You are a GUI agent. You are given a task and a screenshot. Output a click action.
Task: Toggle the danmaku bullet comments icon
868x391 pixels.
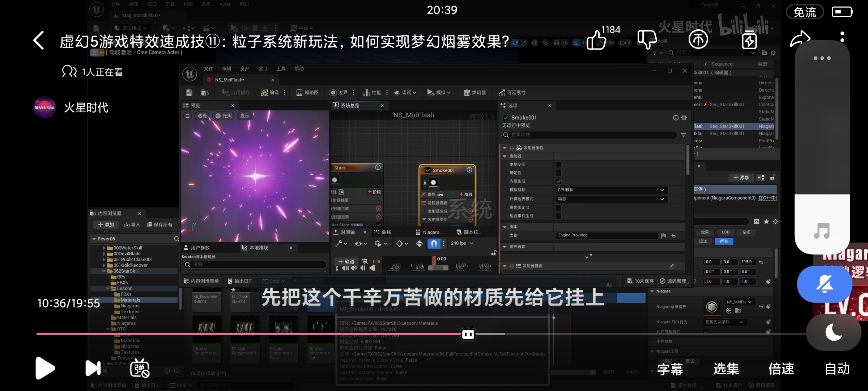[x=140, y=368]
